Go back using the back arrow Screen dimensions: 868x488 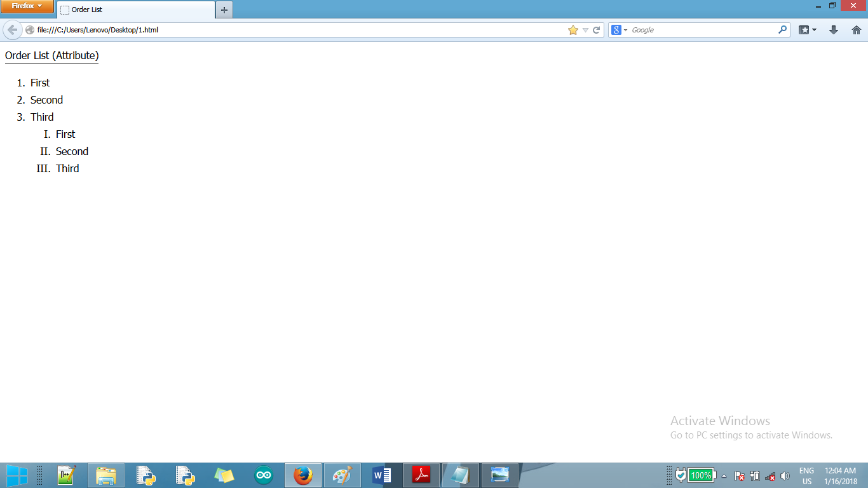coord(12,30)
